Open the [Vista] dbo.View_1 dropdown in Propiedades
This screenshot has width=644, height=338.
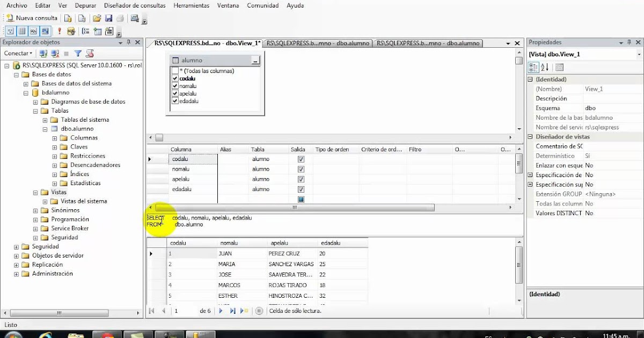[638, 54]
